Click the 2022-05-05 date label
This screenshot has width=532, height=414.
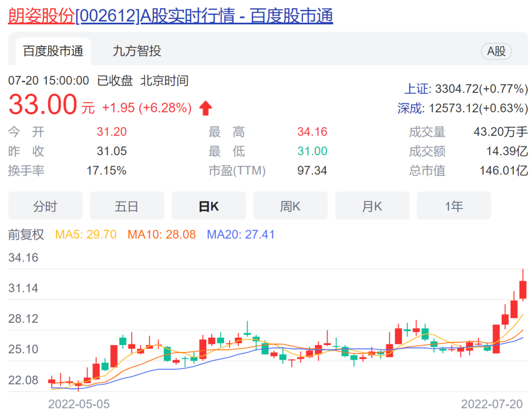click(80, 403)
